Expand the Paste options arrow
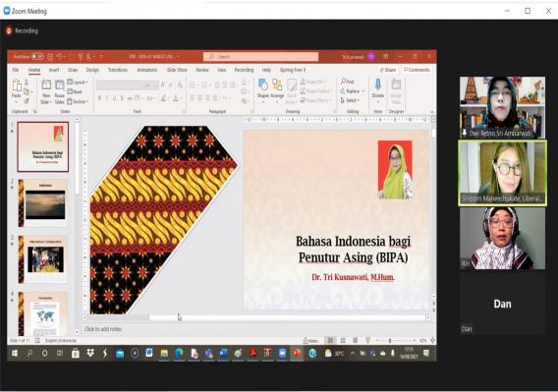The height and width of the screenshot is (392, 558). tap(17, 101)
